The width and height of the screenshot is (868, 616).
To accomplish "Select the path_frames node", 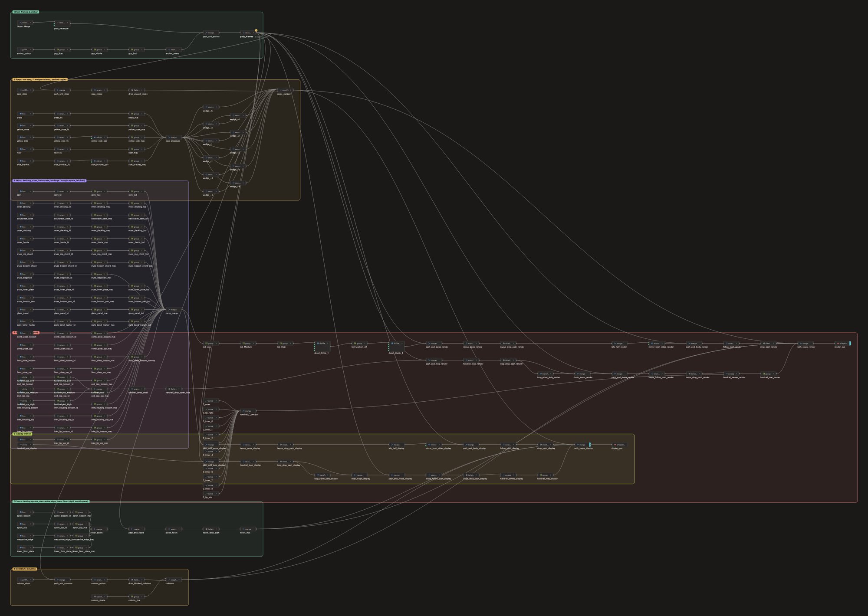I will point(248,33).
